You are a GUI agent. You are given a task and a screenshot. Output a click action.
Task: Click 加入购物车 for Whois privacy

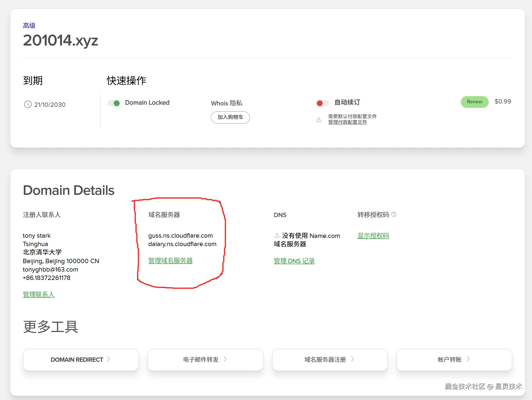tap(230, 117)
